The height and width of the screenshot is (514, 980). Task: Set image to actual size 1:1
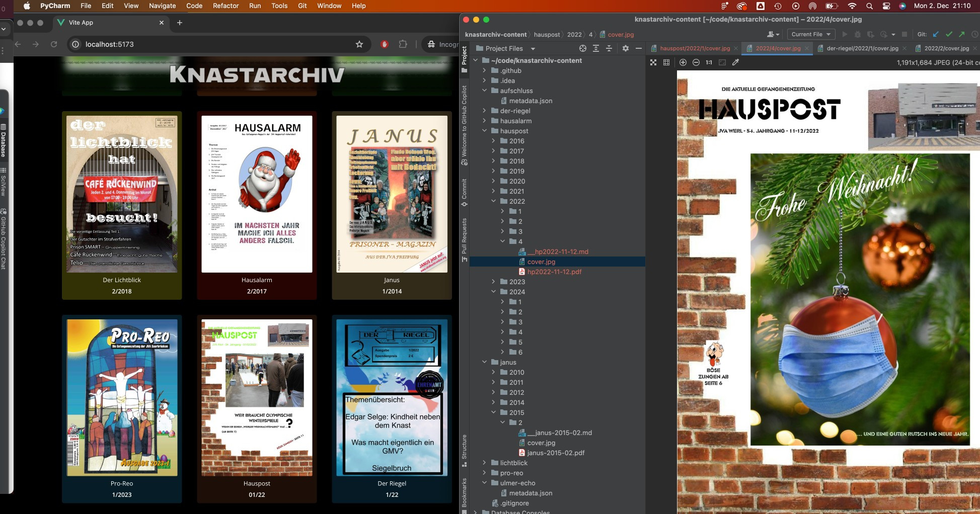[x=709, y=62]
